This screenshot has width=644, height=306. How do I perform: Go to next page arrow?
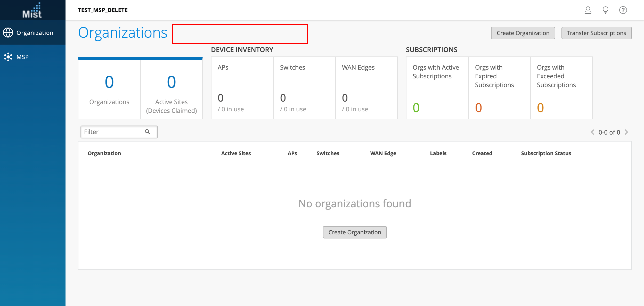point(626,132)
